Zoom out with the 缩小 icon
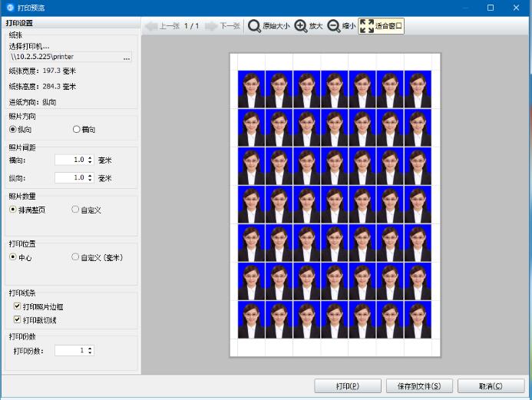This screenshot has height=400, width=532. pyautogui.click(x=334, y=26)
